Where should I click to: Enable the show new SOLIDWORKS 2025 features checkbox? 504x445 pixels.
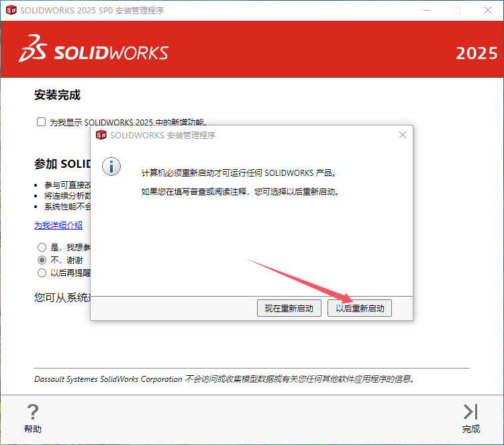pos(42,122)
